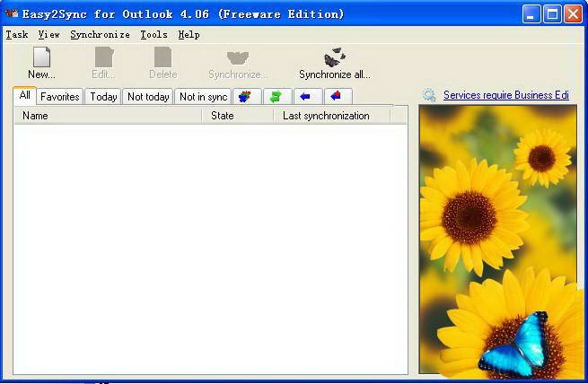Open the Services require Business Edition link

[506, 95]
